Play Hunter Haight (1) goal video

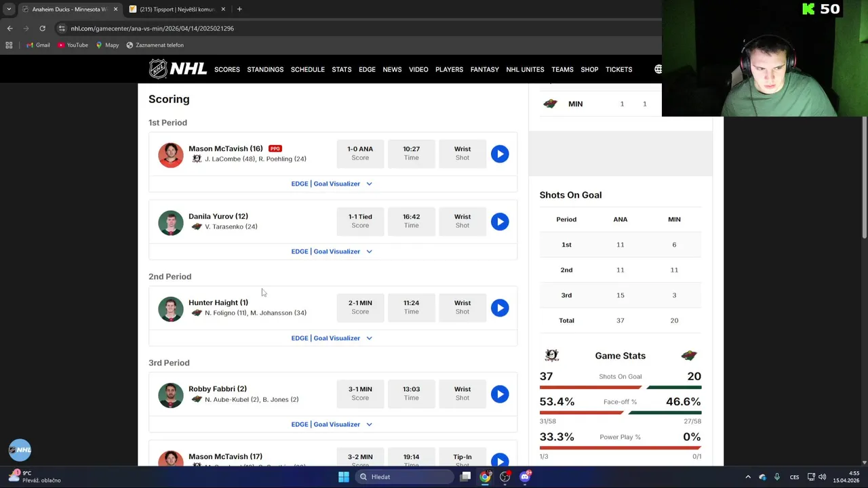(x=500, y=308)
